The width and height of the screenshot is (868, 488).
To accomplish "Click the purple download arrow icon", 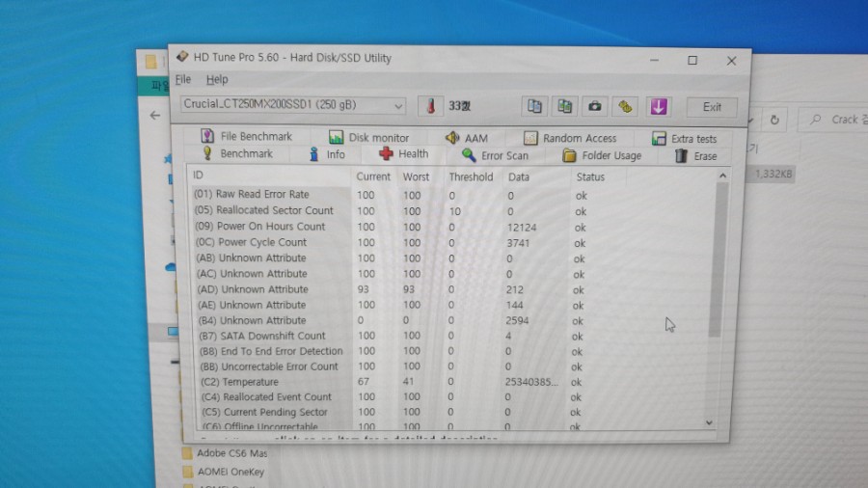I will (x=658, y=107).
